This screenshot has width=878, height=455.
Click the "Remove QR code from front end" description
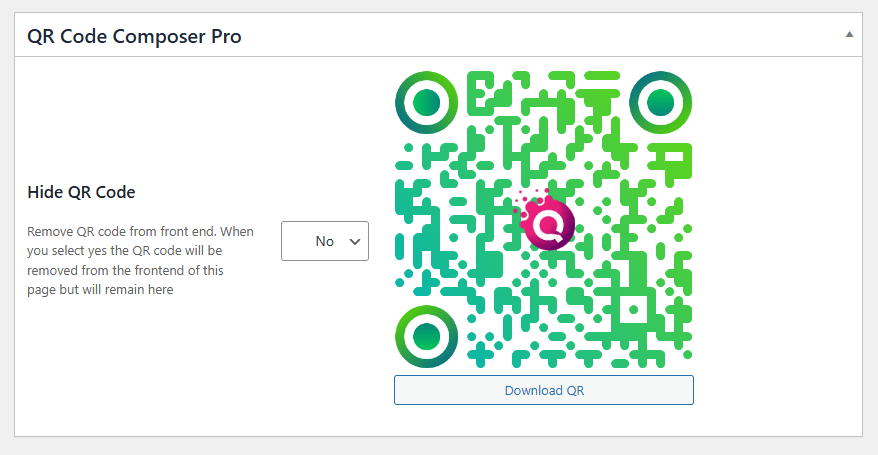click(x=140, y=231)
